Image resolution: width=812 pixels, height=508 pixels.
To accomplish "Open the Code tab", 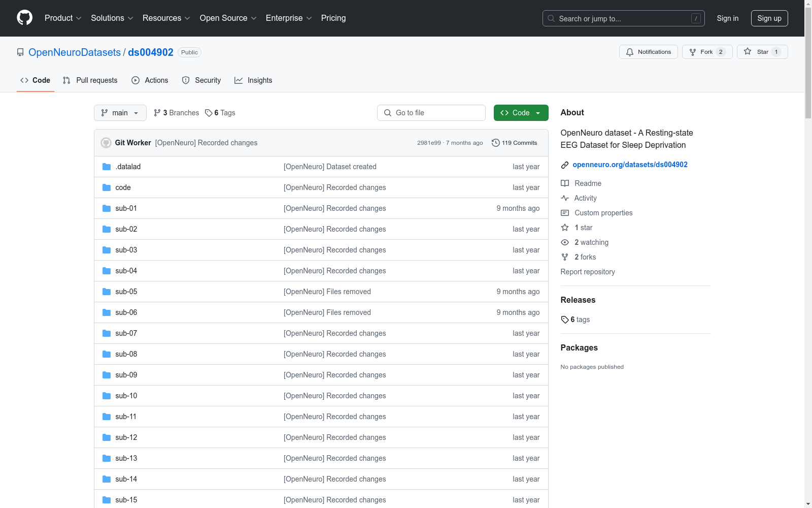I will [x=36, y=80].
